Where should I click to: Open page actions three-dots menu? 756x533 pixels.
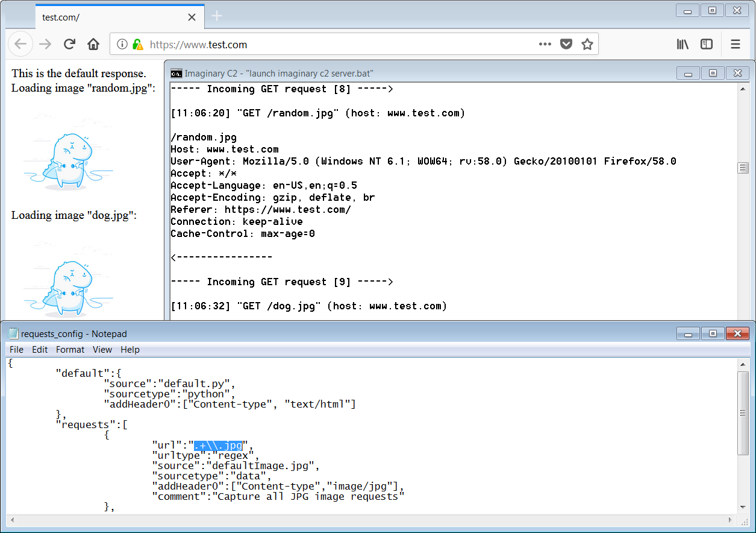[x=545, y=44]
